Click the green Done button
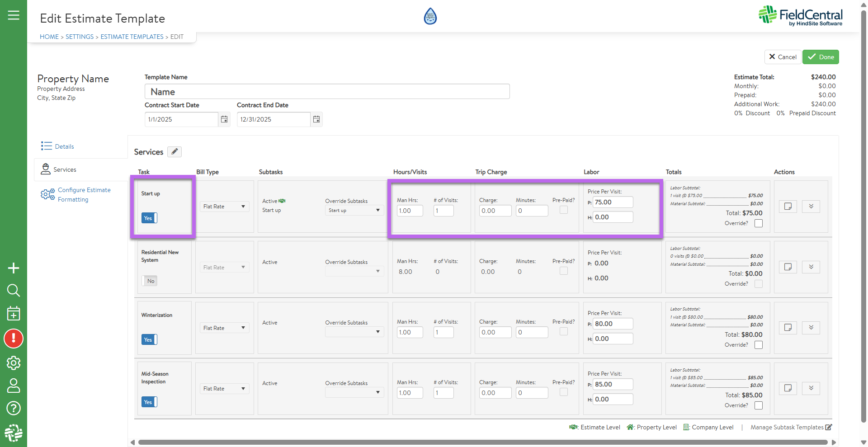The width and height of the screenshot is (868, 447). point(821,57)
